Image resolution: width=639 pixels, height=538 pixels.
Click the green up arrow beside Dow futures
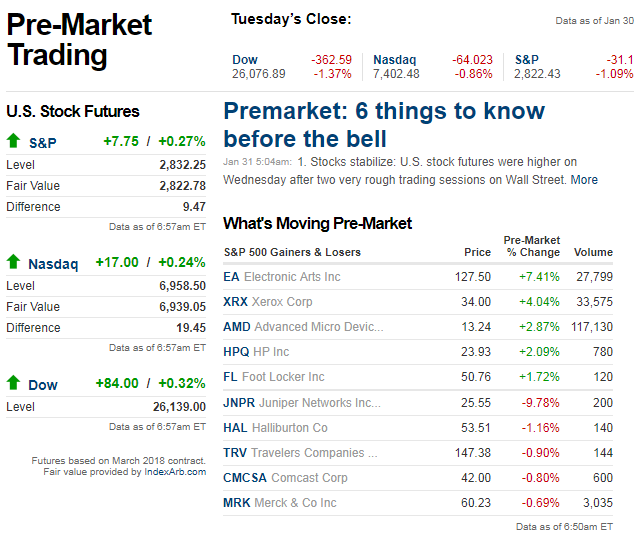[x=13, y=383]
